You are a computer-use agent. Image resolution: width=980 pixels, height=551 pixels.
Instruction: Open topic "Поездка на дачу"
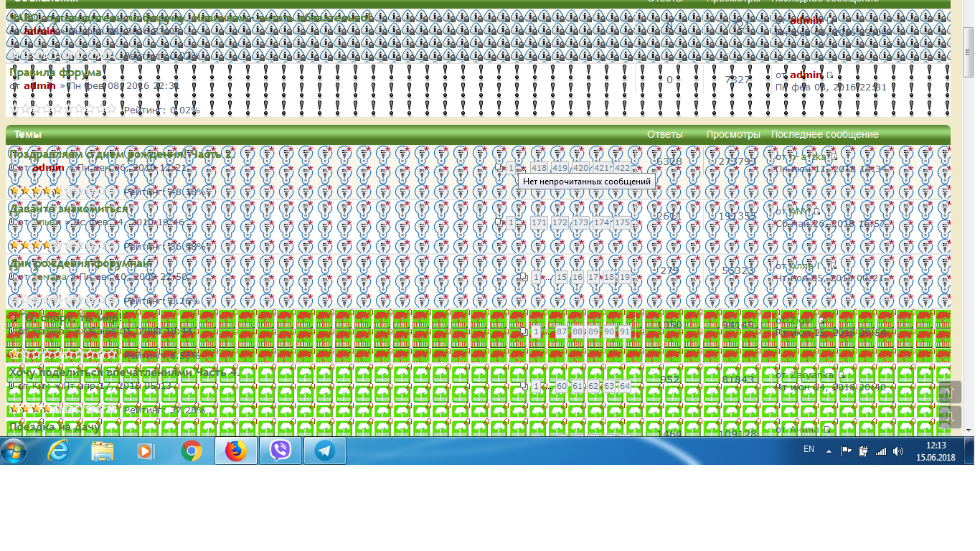click(x=55, y=427)
